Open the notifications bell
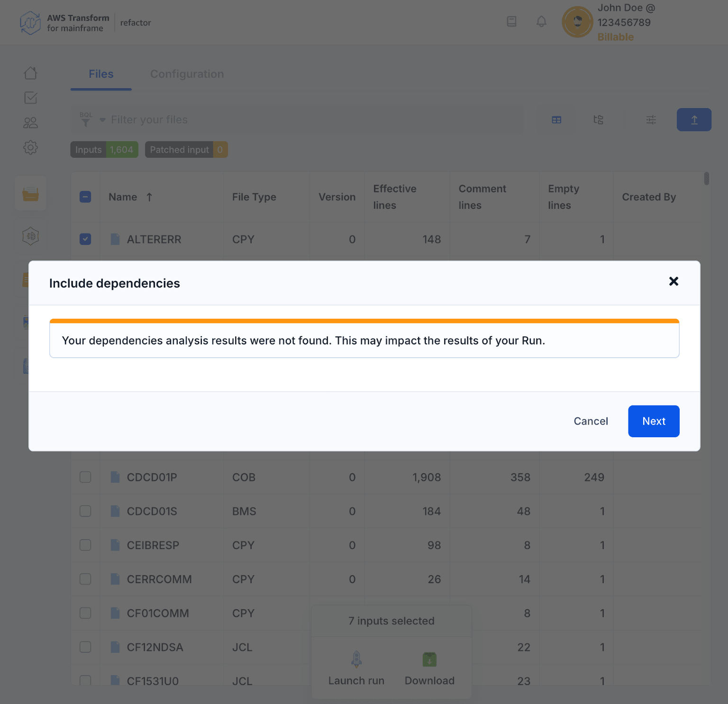 (541, 21)
